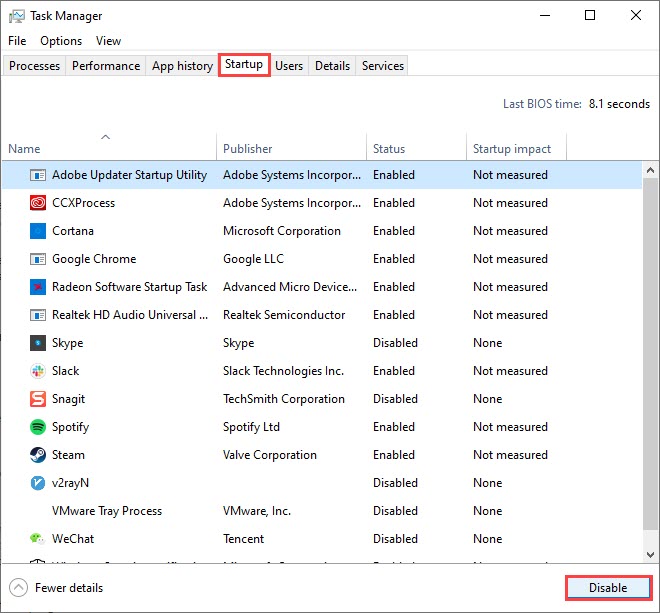Click the WeChat app icon
The image size is (660, 613).
[x=38, y=538]
